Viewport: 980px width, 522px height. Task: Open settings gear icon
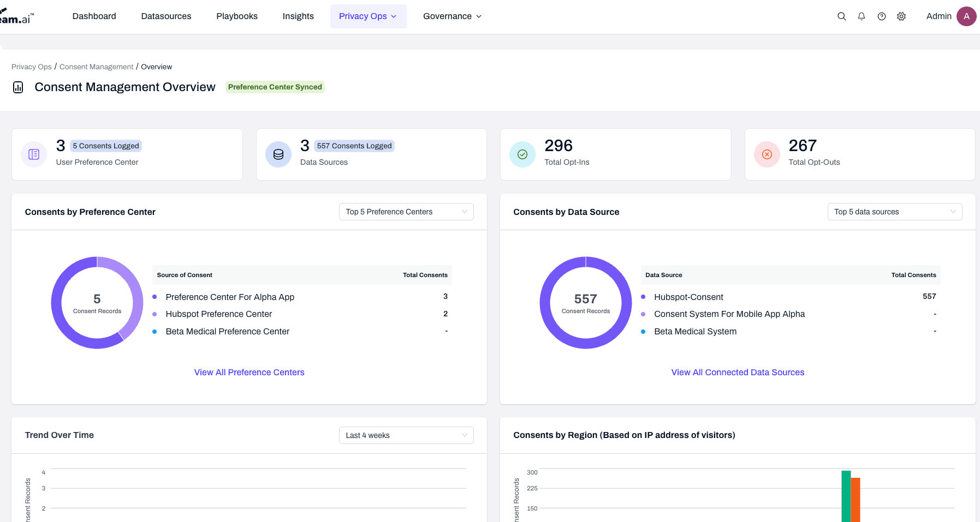pos(901,16)
